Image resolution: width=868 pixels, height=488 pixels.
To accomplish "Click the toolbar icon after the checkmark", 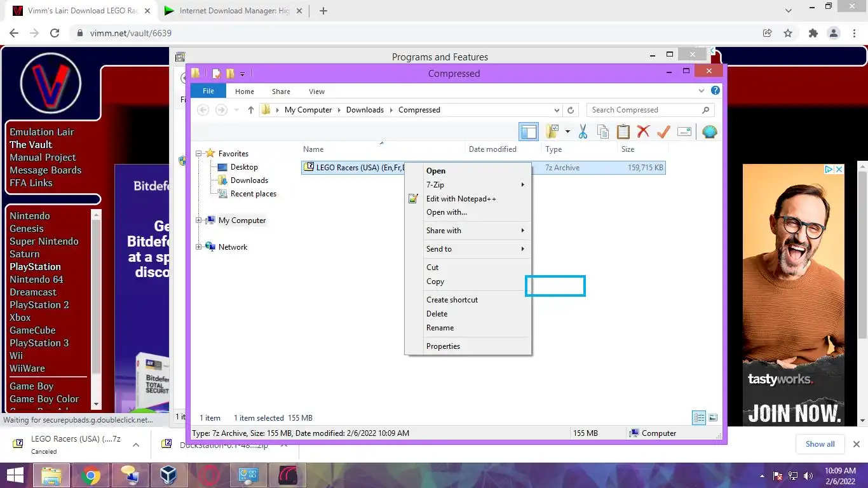I will 684,132.
